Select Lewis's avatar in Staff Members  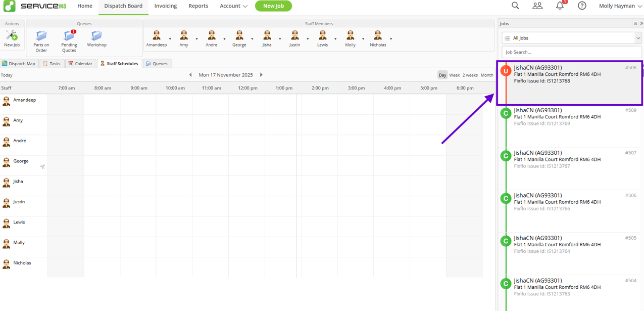coord(322,35)
